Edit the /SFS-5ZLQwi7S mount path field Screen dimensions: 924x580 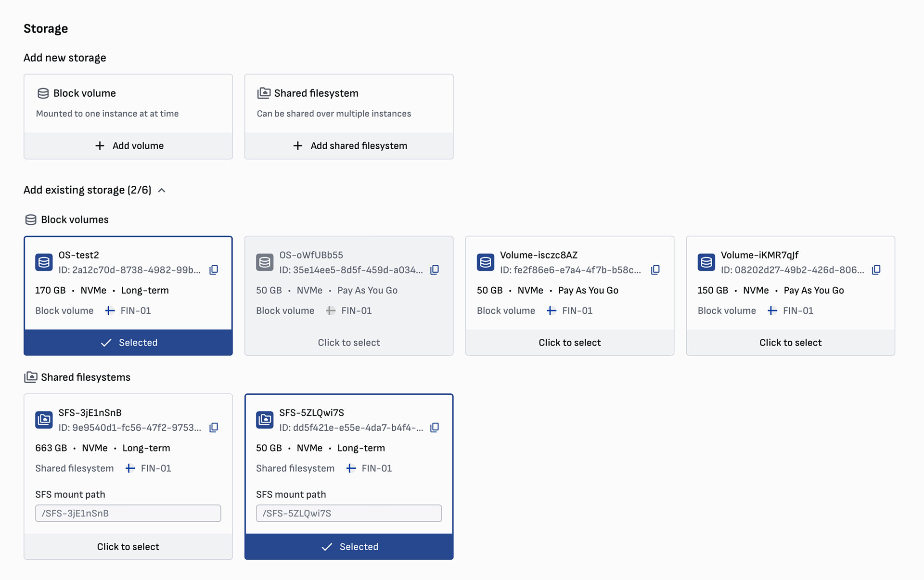[349, 513]
